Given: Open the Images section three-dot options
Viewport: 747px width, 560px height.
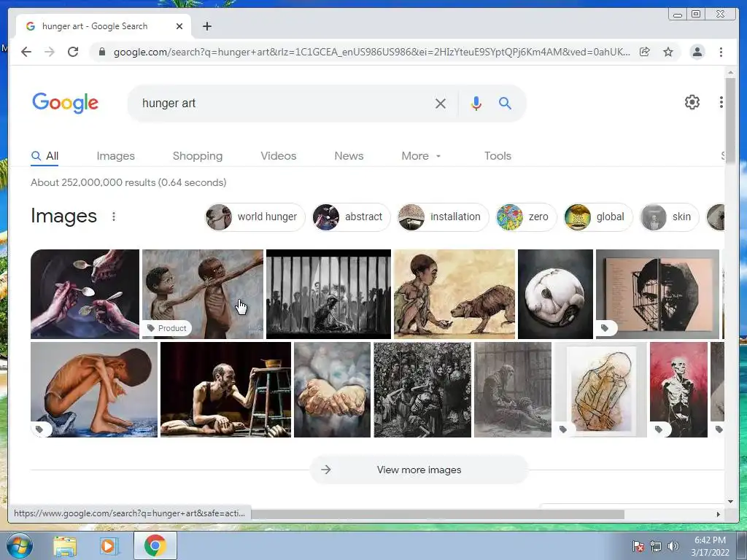Looking at the screenshot, I should [x=113, y=217].
